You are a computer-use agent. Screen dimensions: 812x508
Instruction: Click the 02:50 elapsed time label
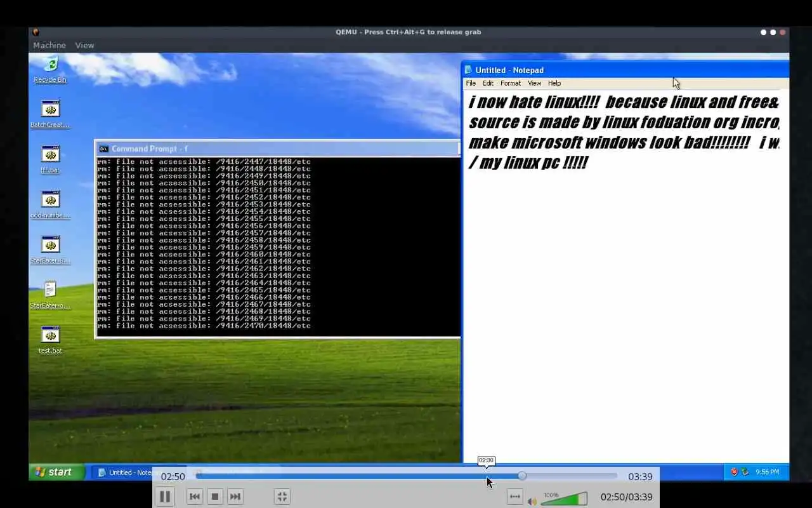click(173, 476)
